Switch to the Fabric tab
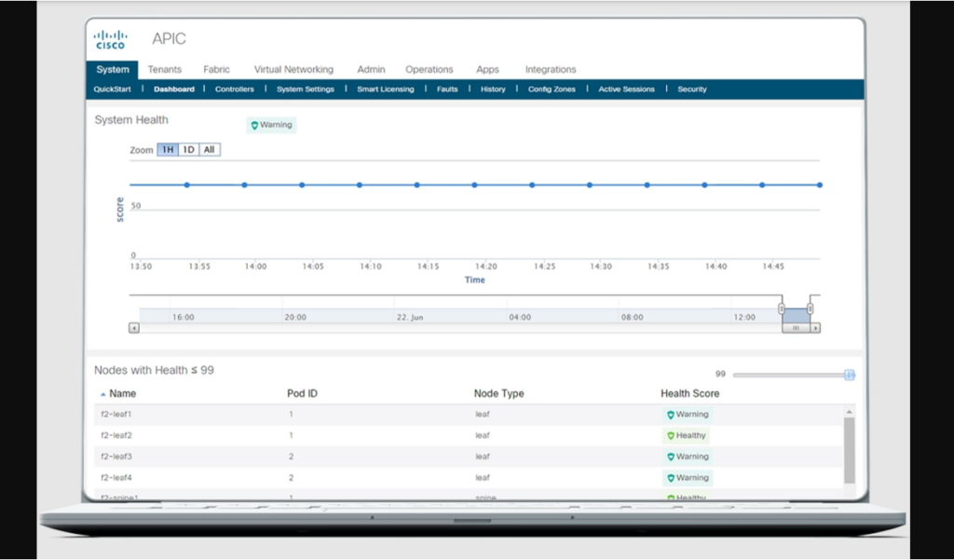The image size is (954, 560). pyautogui.click(x=216, y=69)
